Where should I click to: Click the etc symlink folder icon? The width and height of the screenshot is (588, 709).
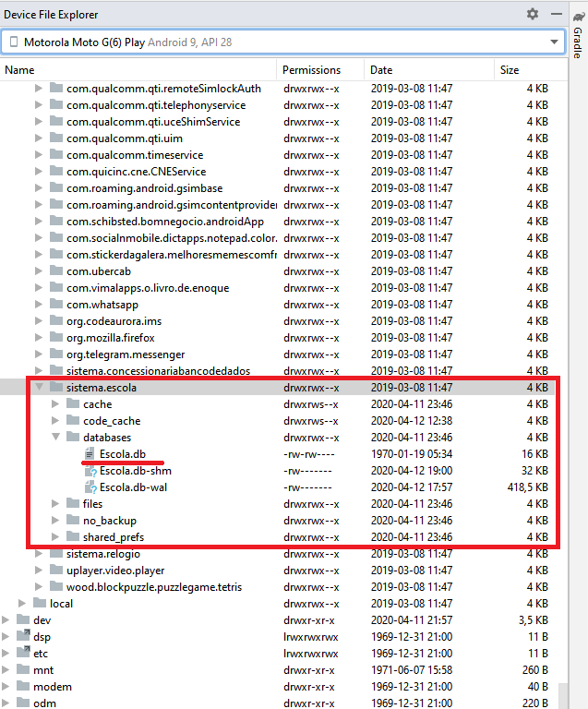pos(23,653)
